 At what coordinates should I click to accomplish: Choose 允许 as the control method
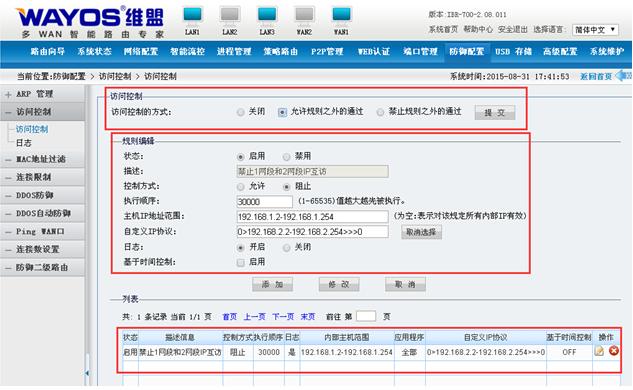point(241,187)
